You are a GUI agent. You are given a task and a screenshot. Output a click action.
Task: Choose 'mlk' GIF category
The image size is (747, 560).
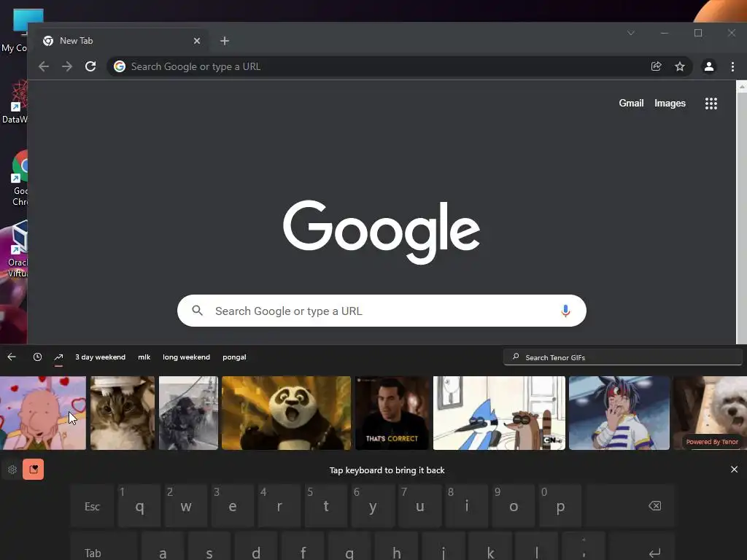[x=144, y=357]
